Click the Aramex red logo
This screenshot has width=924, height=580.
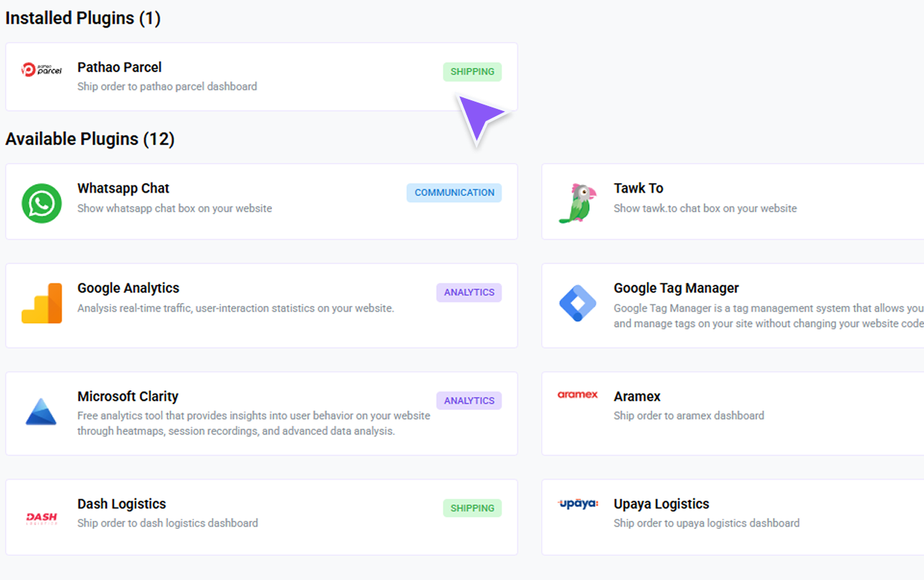tap(577, 395)
